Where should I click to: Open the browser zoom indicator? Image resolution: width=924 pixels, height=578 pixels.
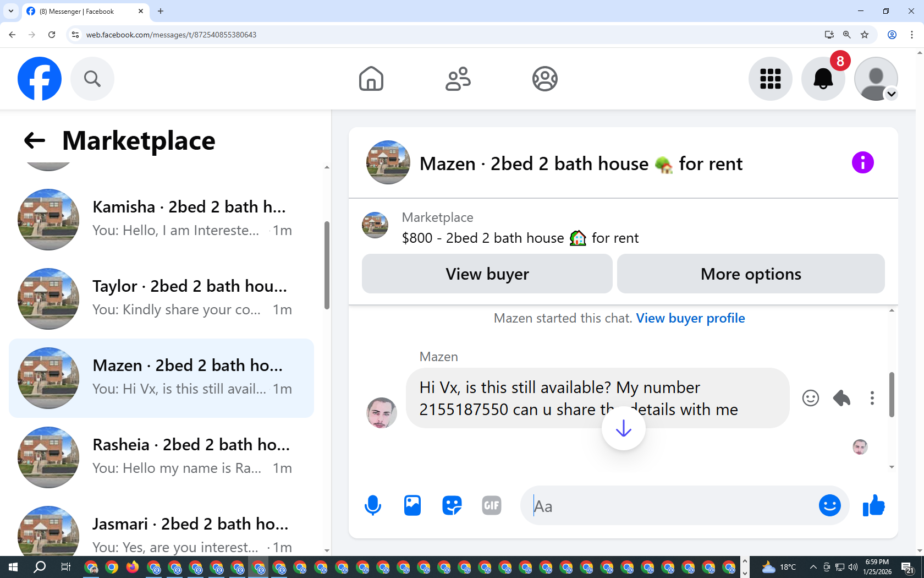(847, 35)
